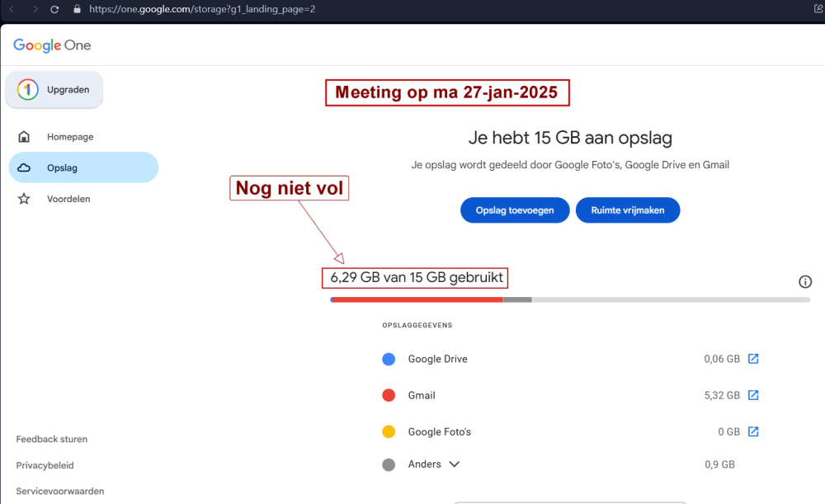Click the Google One logo
The width and height of the screenshot is (825, 504).
51,45
